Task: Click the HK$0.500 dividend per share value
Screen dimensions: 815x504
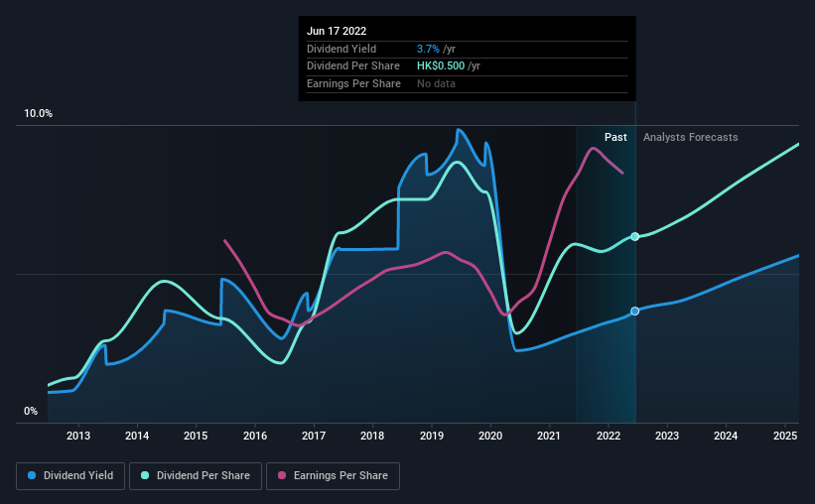Action: pyautogui.click(x=440, y=66)
